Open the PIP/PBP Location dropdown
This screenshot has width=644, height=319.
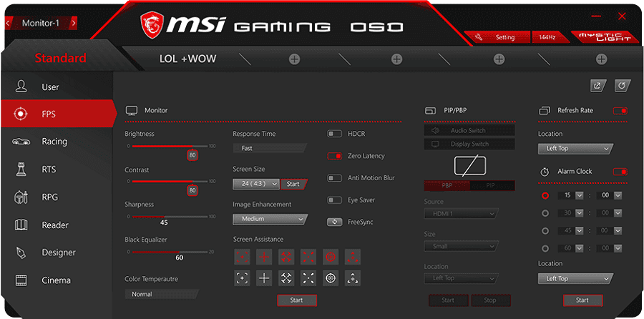[462, 278]
